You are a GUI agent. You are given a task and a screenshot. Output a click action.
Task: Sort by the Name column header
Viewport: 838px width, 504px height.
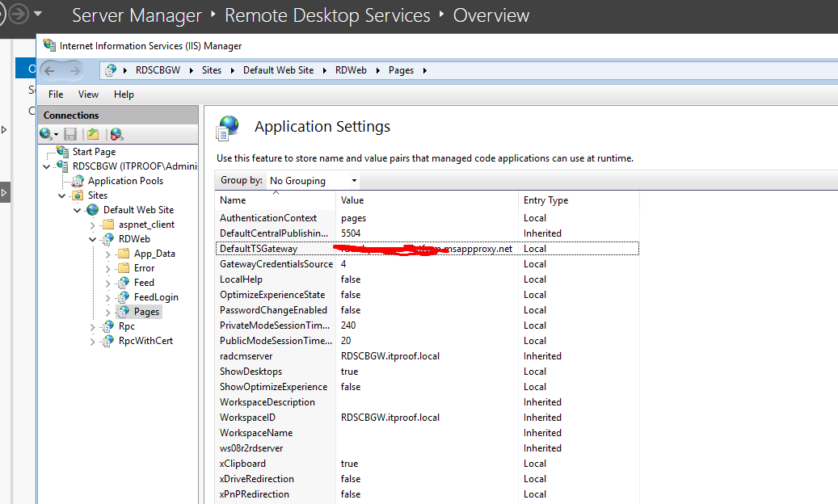coord(276,200)
